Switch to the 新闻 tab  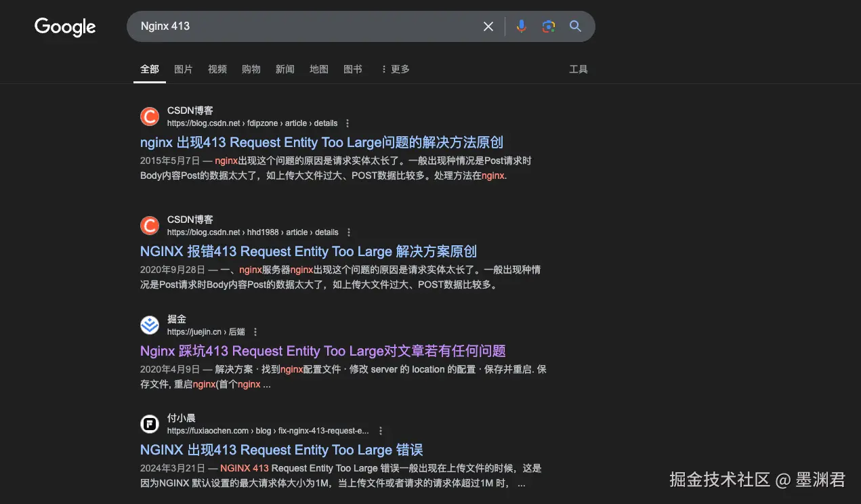pyautogui.click(x=285, y=69)
